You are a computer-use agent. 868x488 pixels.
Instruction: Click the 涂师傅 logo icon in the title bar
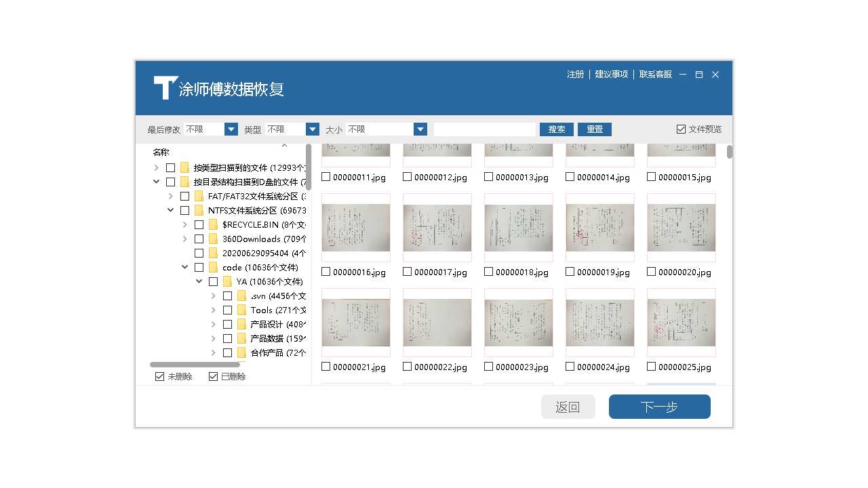coord(165,88)
